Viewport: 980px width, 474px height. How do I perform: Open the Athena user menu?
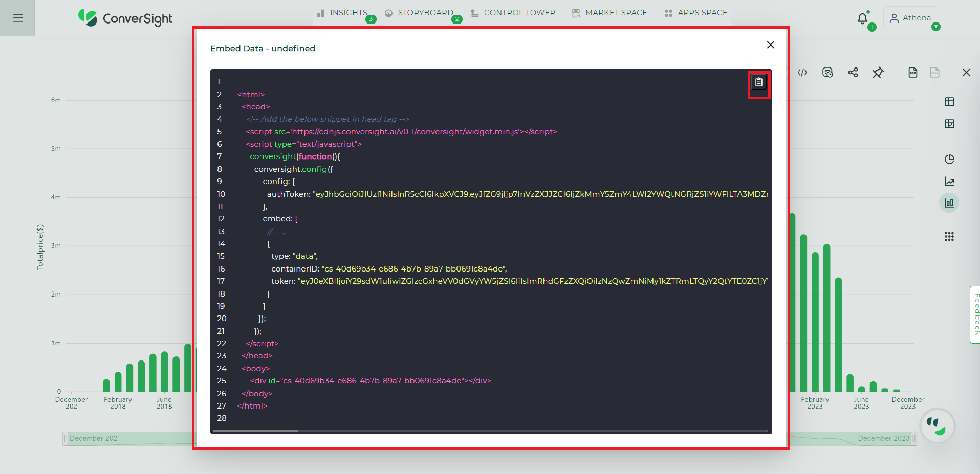coord(911,18)
